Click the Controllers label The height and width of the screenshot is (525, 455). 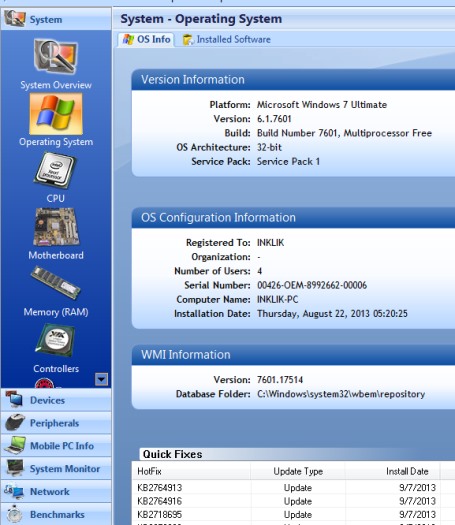coord(56,369)
